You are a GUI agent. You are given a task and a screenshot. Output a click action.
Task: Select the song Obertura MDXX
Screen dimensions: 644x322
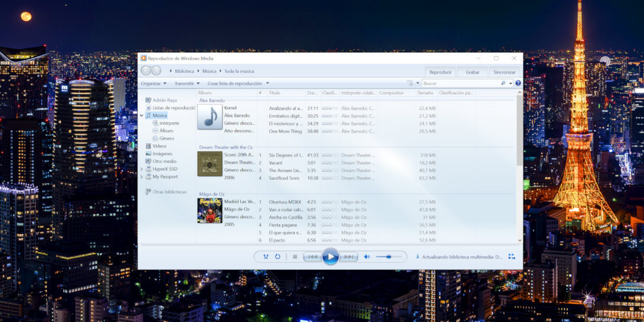coord(285,202)
